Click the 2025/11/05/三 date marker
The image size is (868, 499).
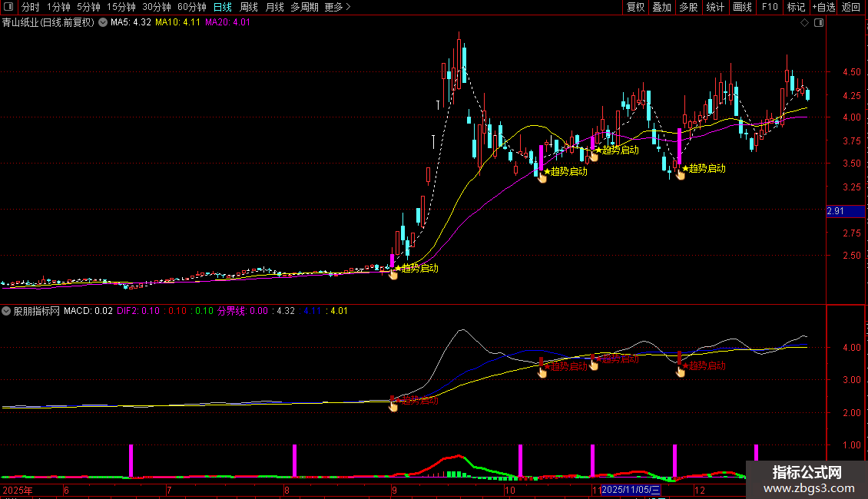coord(631,490)
